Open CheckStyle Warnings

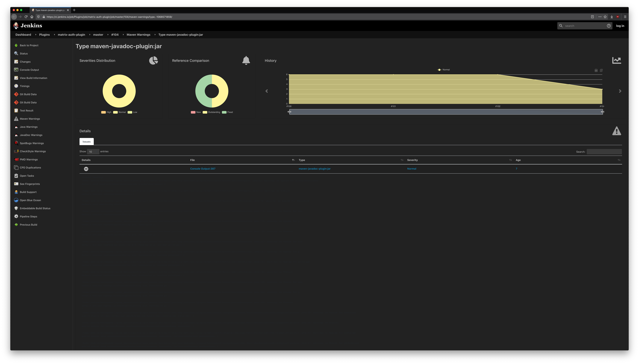click(33, 151)
